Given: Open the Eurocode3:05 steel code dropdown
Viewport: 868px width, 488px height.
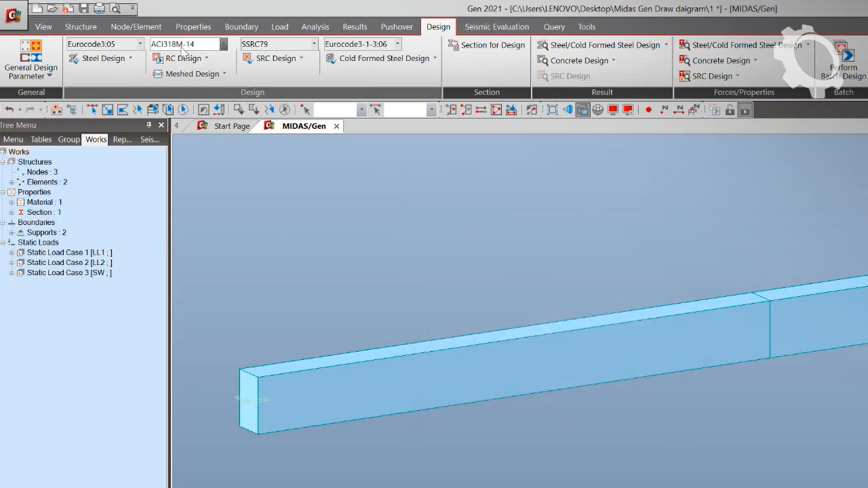Looking at the screenshot, I should tap(140, 44).
